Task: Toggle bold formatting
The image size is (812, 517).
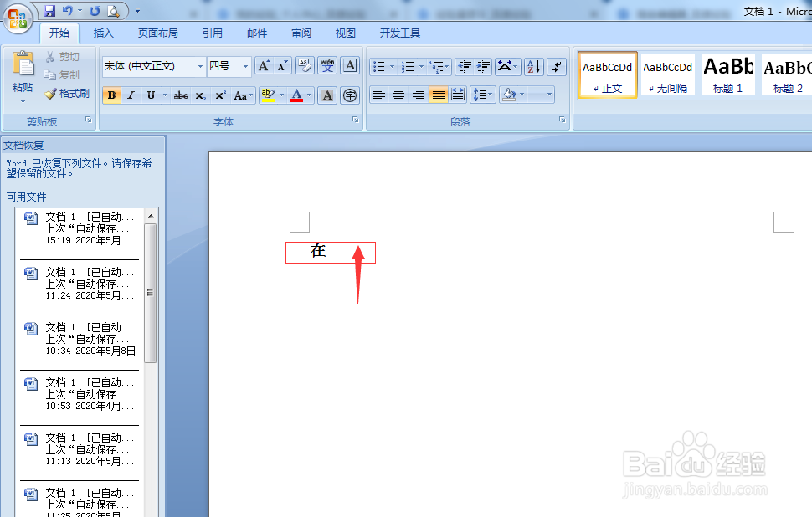Action: [111, 95]
